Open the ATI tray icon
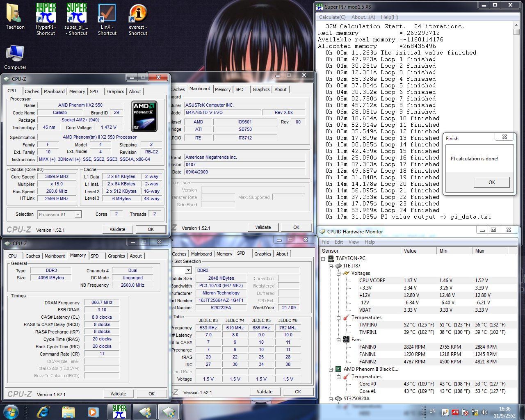This screenshot has width=525, height=420. pos(455,412)
